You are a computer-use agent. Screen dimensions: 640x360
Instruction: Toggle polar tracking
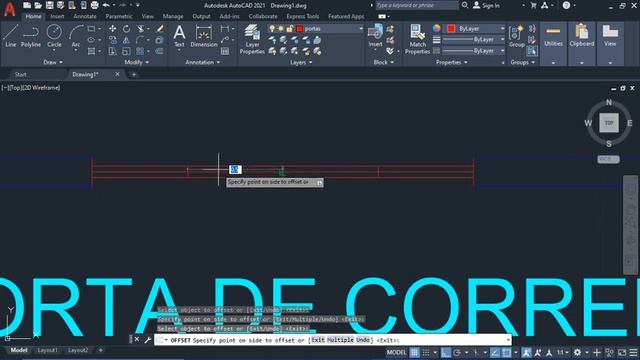(x=457, y=352)
